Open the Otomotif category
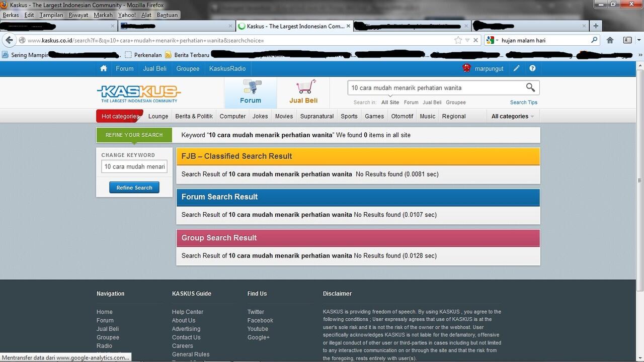The height and width of the screenshot is (362, 644). [402, 116]
